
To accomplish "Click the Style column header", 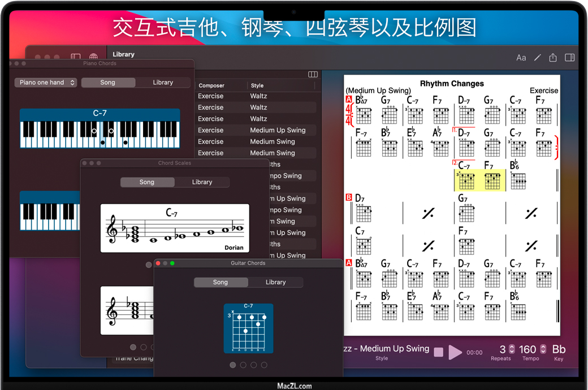I will pyautogui.click(x=257, y=86).
